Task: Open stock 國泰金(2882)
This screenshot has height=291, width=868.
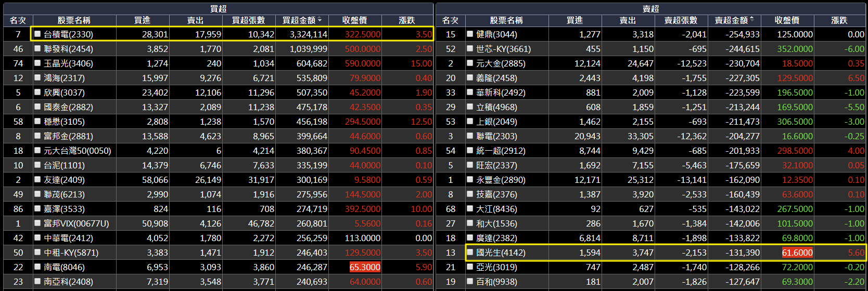Action: click(x=68, y=107)
